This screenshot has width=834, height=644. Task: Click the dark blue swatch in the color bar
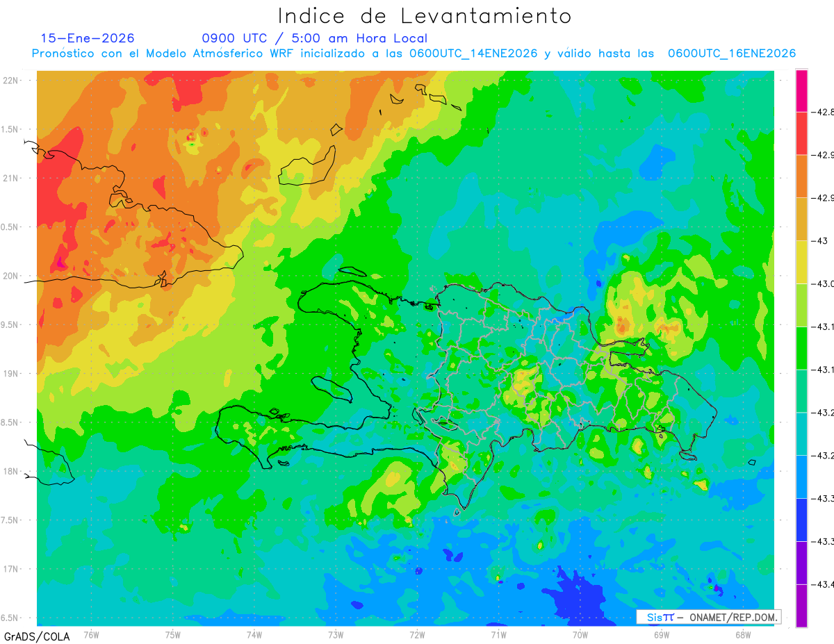801,519
